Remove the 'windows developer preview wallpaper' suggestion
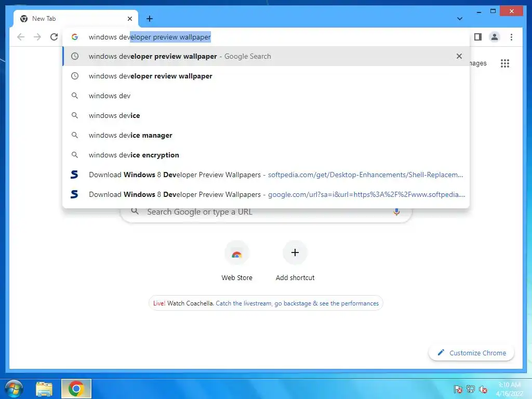 [459, 56]
